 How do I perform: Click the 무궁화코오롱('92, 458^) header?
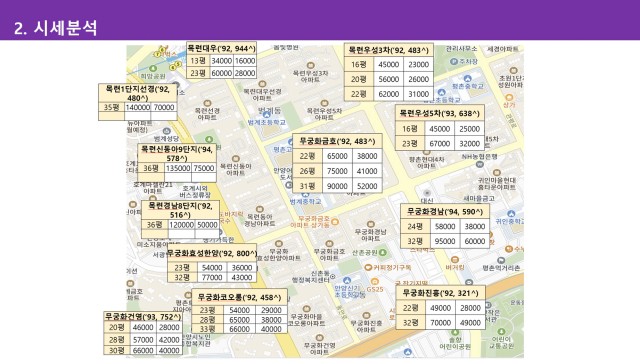240,297
